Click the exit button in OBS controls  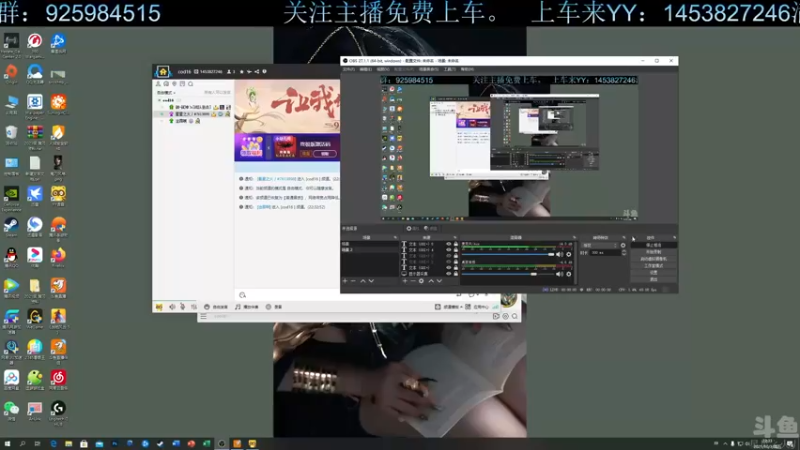click(654, 279)
